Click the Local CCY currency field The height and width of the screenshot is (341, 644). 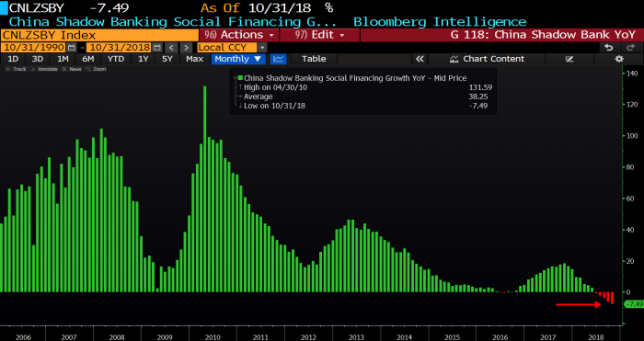(227, 48)
